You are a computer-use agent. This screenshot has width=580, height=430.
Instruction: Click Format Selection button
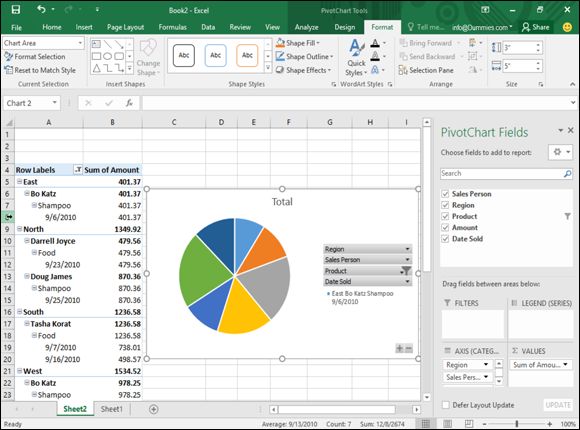35,57
